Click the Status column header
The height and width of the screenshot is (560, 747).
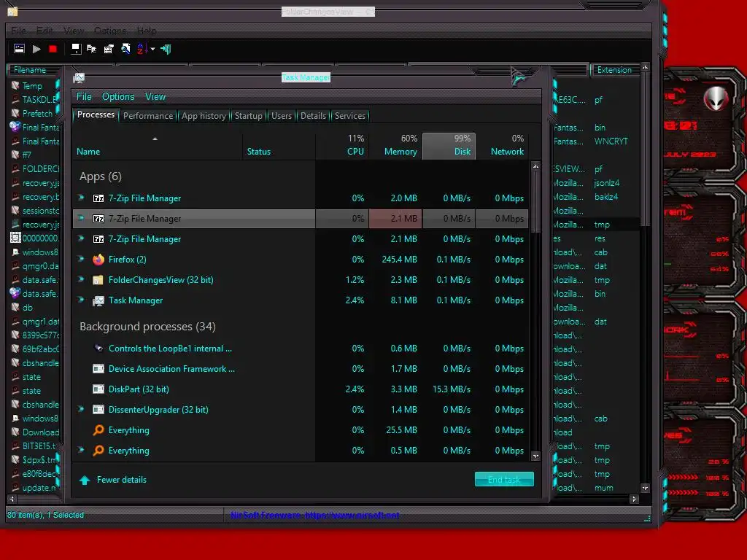click(279, 145)
